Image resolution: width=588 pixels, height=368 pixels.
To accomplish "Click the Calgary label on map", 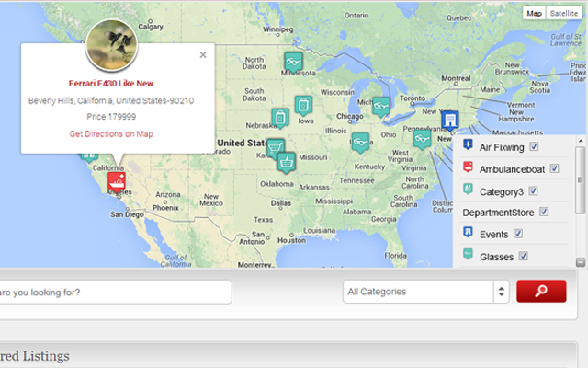I will [x=151, y=27].
